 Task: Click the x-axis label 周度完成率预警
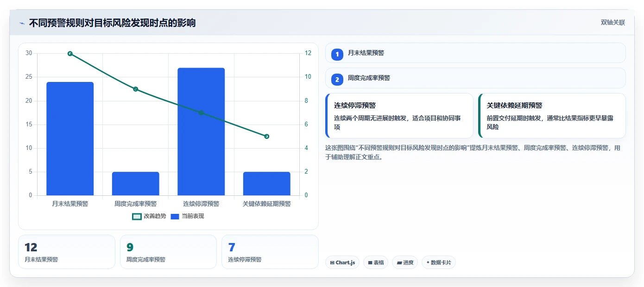click(136, 204)
